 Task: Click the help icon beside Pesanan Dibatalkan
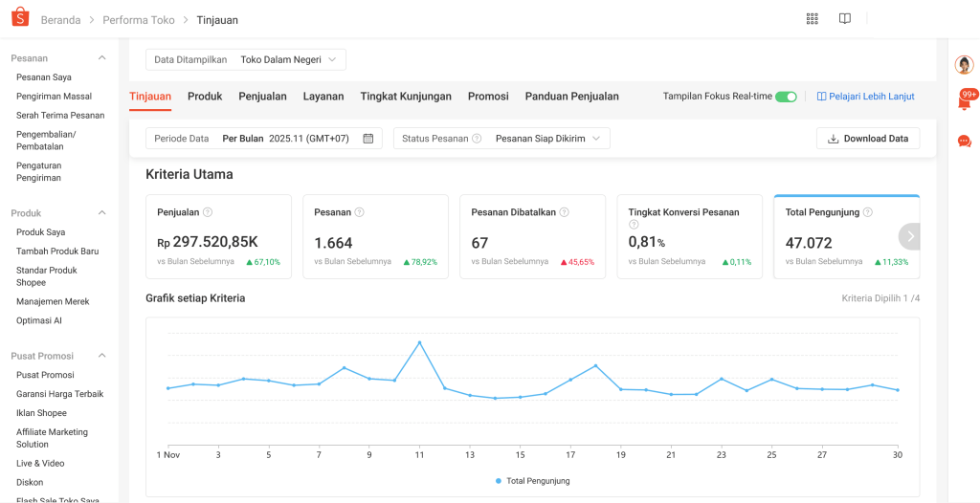(x=564, y=212)
